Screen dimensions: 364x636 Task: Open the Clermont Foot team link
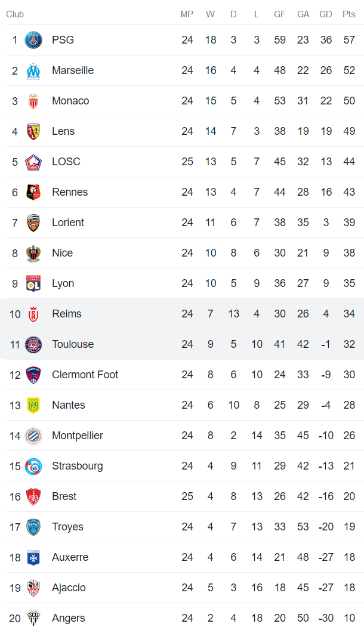(85, 375)
